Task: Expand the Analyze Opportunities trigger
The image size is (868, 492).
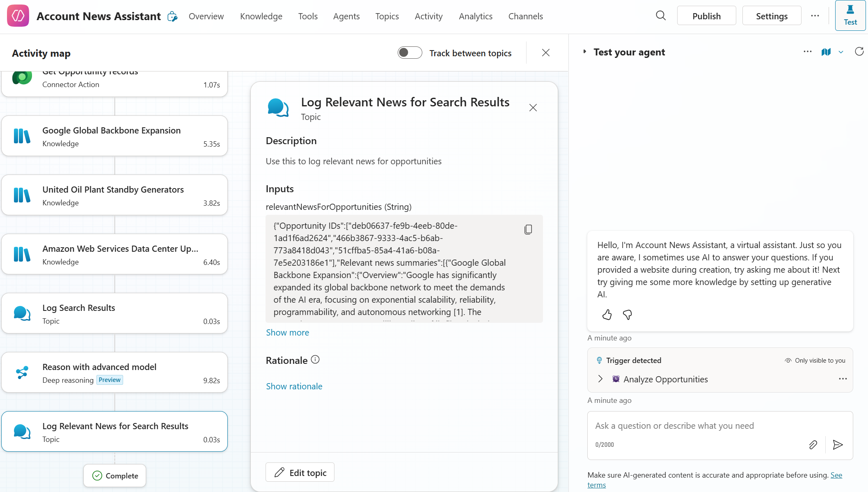Action: click(600, 379)
